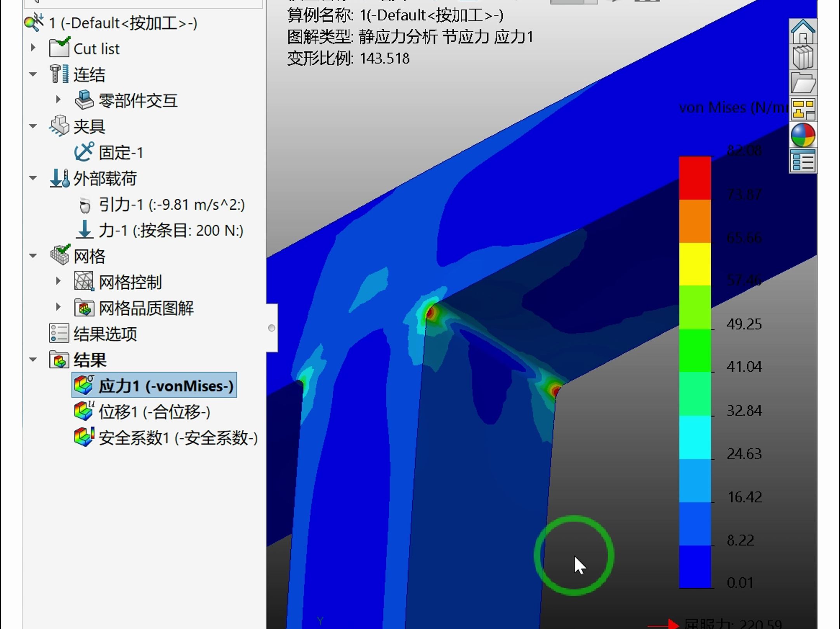Click the 网格控制 label
Image resolution: width=840 pixels, height=629 pixels.
(x=130, y=282)
